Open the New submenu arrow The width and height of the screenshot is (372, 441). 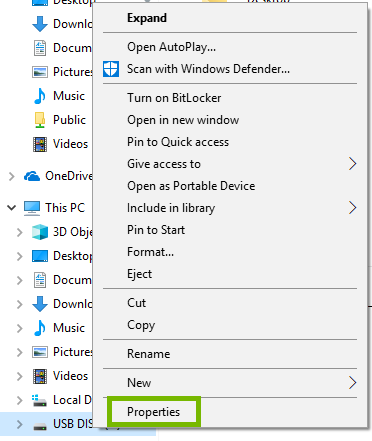353,383
